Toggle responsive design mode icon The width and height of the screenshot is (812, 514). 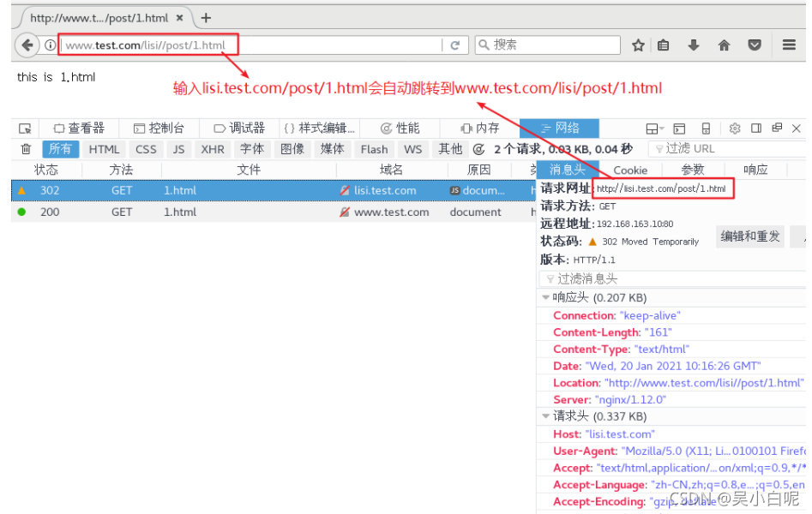(706, 128)
